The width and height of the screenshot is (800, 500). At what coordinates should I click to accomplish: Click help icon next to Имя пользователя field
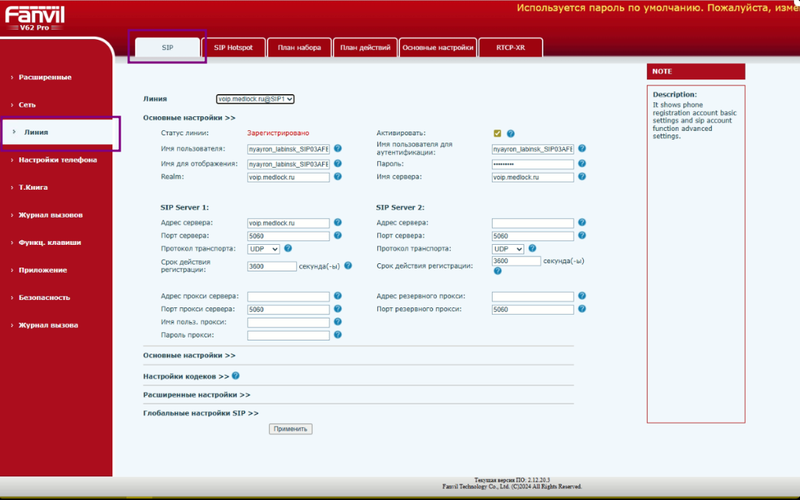338,148
